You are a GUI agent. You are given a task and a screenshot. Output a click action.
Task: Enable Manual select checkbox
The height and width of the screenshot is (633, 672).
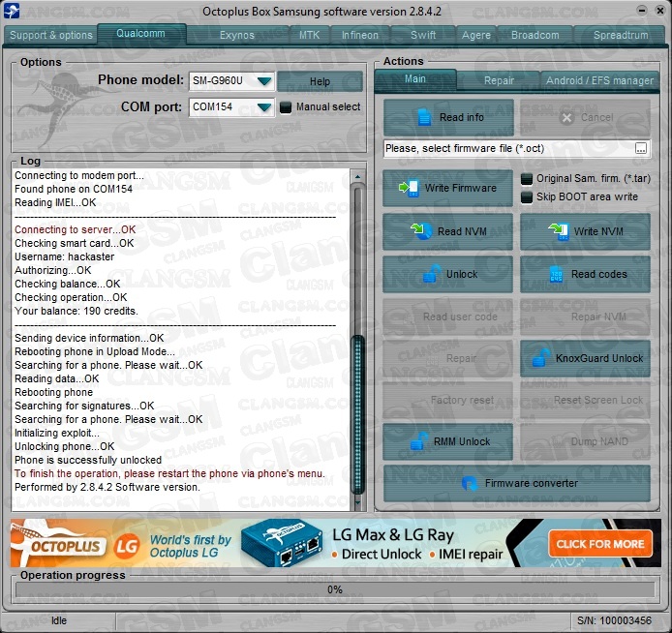point(286,107)
